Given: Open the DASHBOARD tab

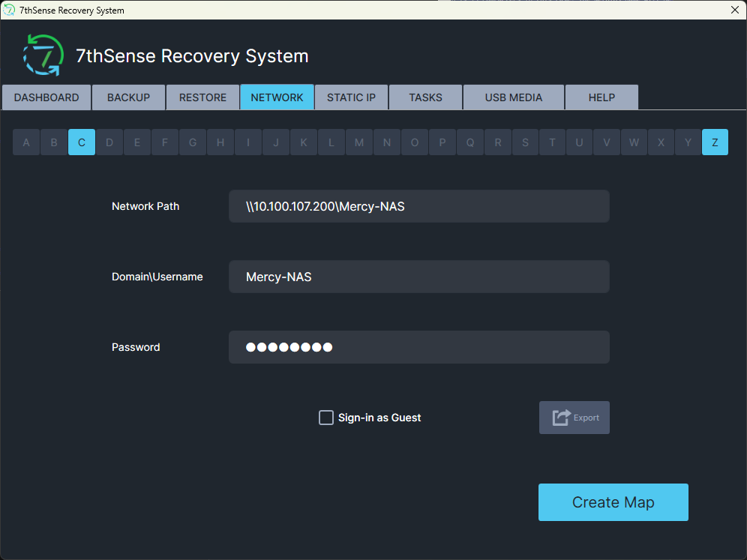Looking at the screenshot, I should click(46, 97).
